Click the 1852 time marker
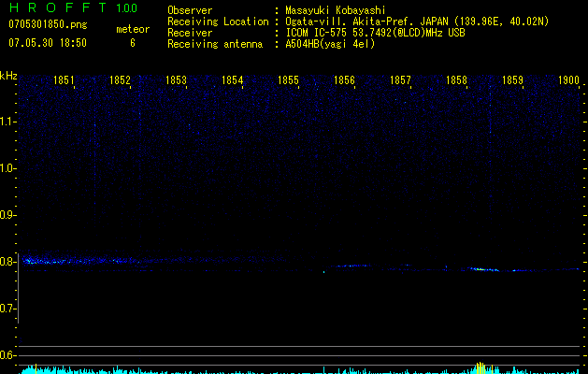The height and width of the screenshot is (374, 588). tap(120, 80)
